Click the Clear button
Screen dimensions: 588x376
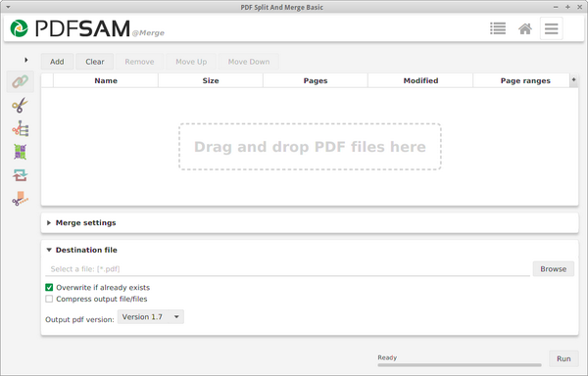pos(95,62)
